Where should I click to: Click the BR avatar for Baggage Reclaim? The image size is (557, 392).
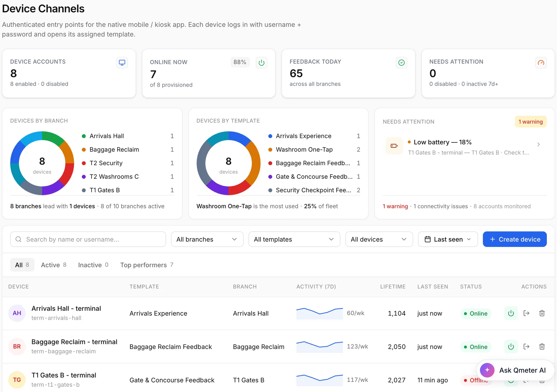tap(17, 347)
